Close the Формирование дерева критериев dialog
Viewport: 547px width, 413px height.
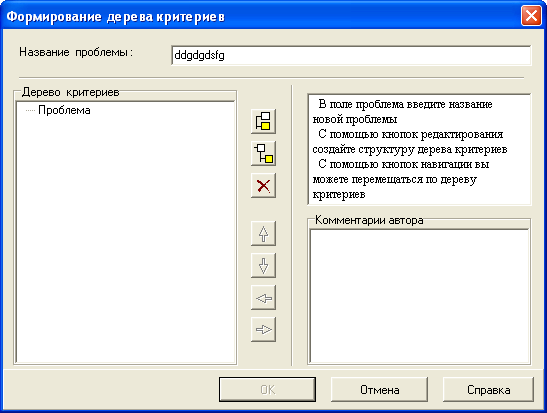[x=531, y=16]
